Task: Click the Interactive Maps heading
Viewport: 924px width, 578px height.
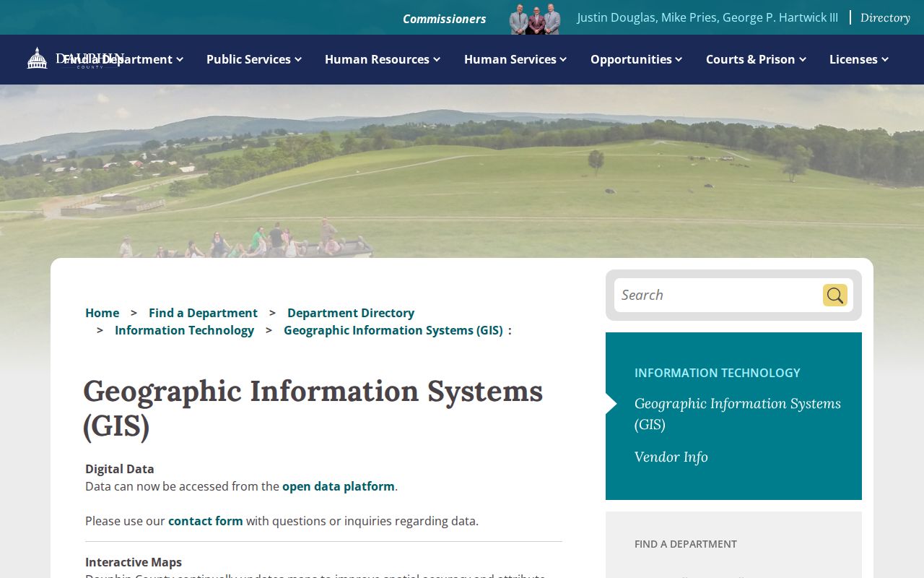Action: (x=134, y=562)
